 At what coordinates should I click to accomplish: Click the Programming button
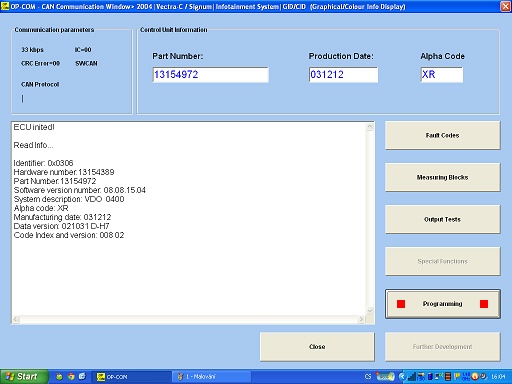coord(442,304)
